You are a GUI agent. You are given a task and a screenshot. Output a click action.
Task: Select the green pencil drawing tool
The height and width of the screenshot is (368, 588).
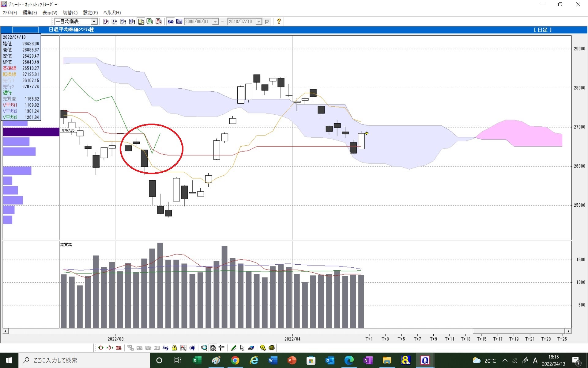coord(233,348)
